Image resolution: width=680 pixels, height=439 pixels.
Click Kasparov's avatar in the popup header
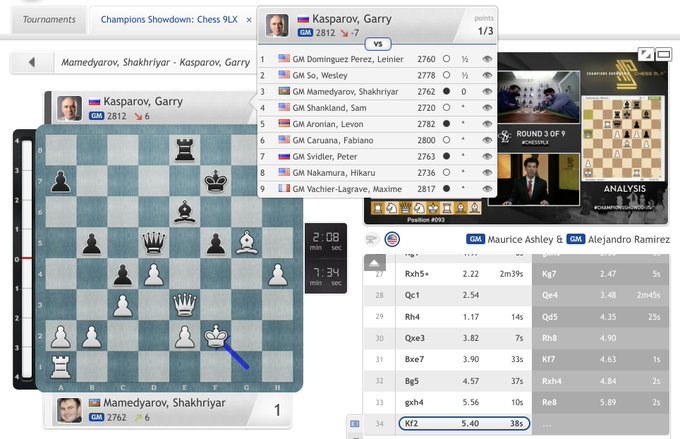(277, 25)
